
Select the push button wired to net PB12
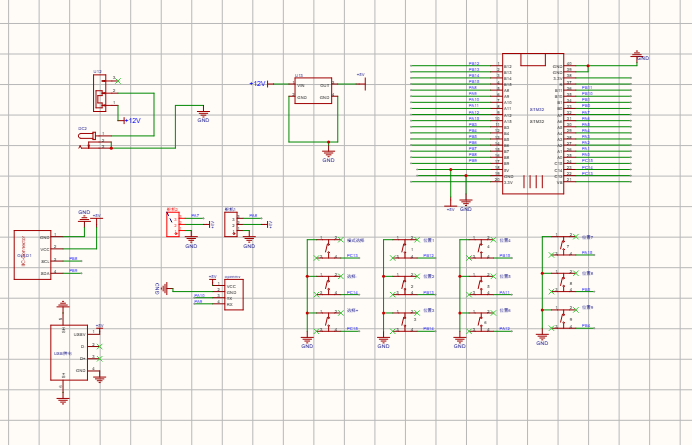[x=405, y=248]
